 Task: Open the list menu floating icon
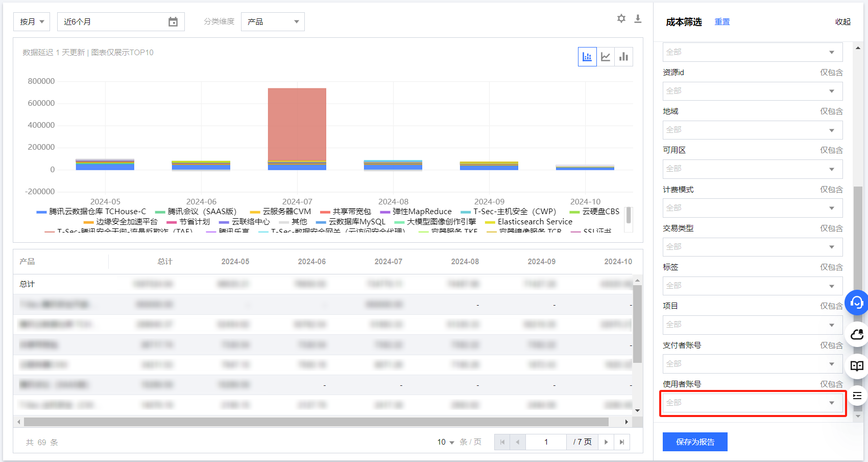[x=857, y=396]
